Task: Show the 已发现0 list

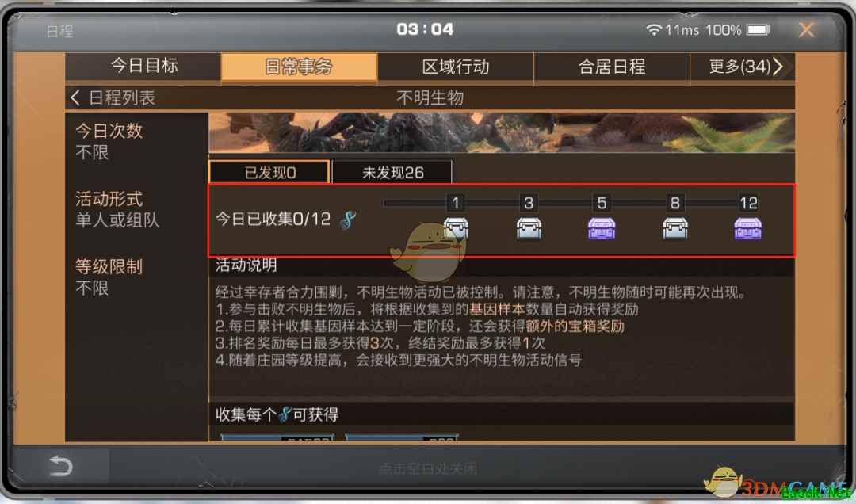Action: pos(269,172)
